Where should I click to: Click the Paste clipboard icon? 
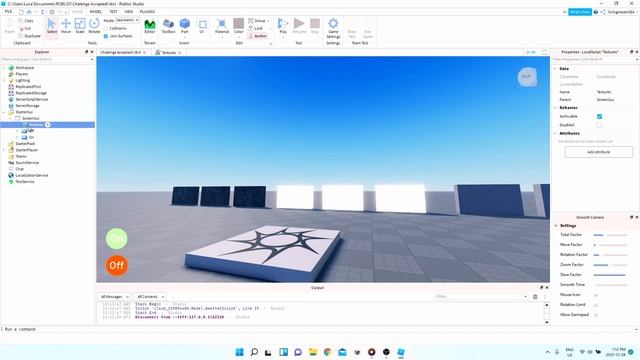(9, 26)
